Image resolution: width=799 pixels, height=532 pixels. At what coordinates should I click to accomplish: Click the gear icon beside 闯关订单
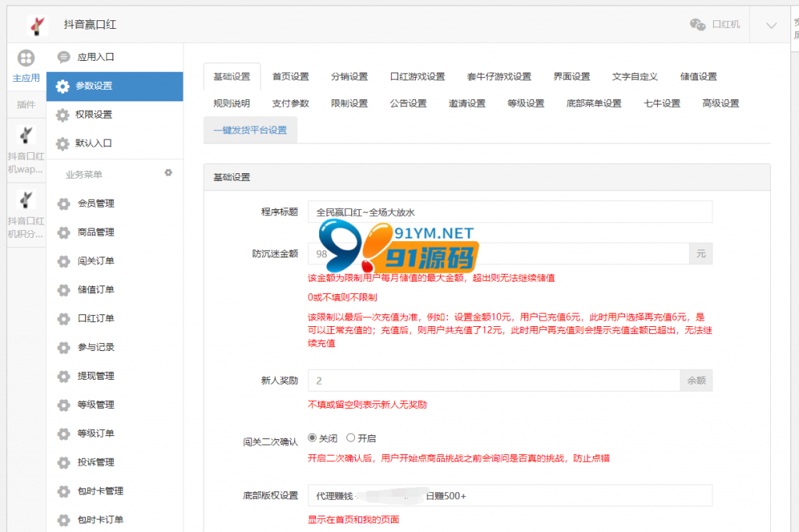[64, 261]
